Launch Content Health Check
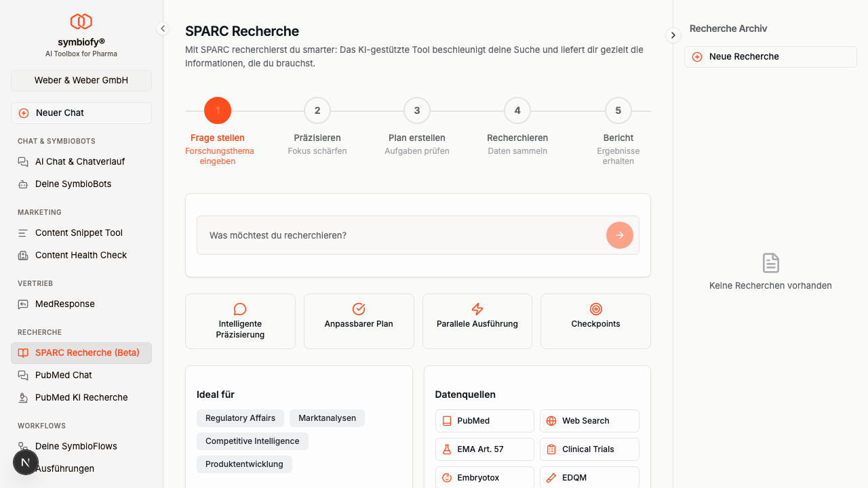 pos(81,255)
